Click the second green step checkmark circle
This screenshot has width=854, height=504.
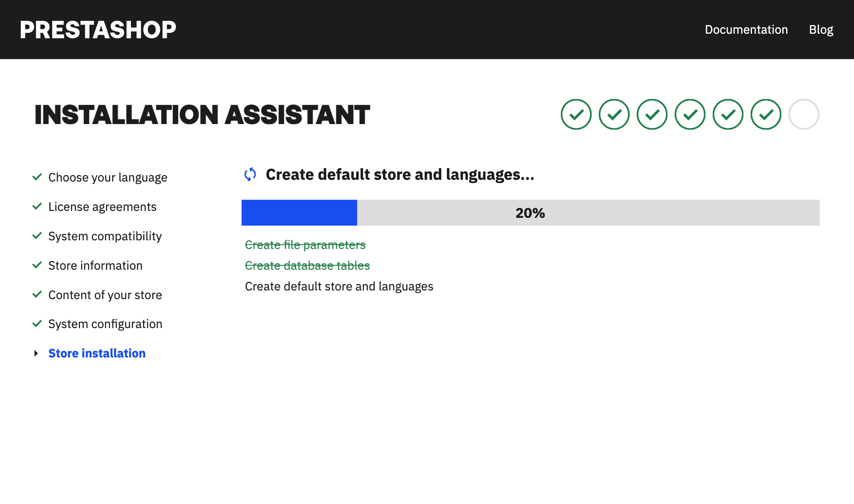[x=614, y=115]
